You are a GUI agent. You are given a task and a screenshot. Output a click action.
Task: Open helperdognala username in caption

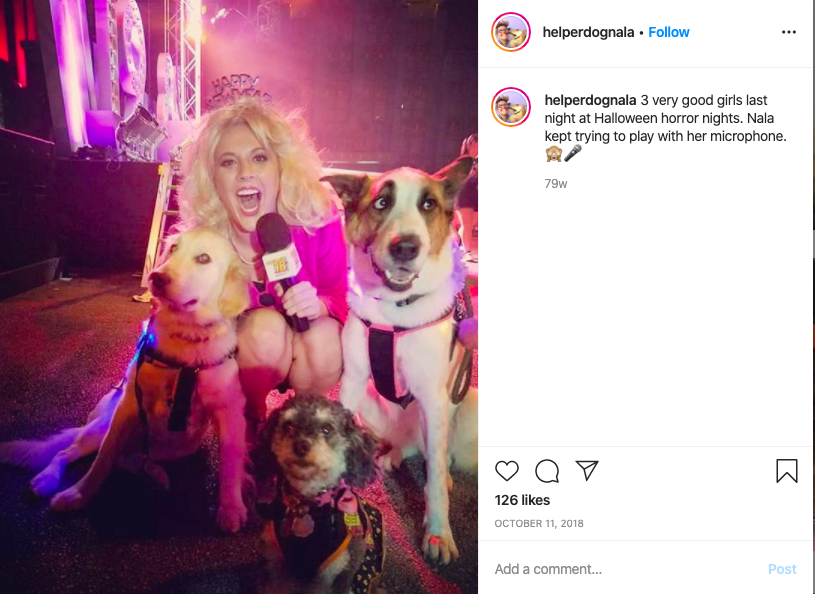[x=590, y=100]
